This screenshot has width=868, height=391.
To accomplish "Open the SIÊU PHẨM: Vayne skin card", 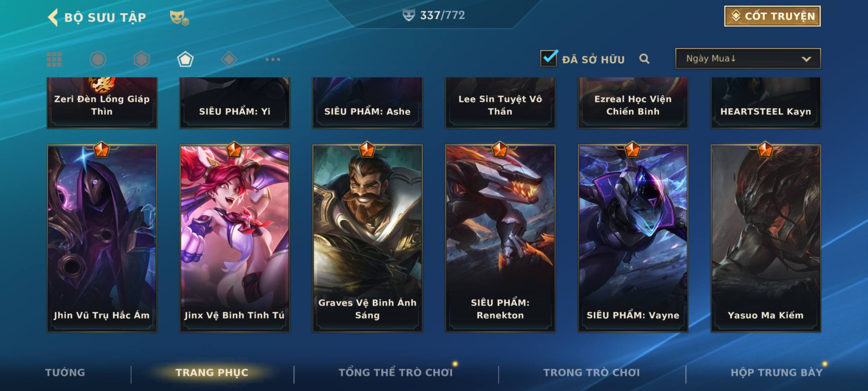I will (x=633, y=238).
